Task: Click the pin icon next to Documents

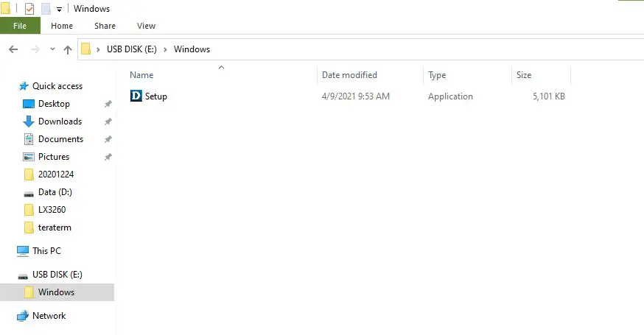Action: 108,139
